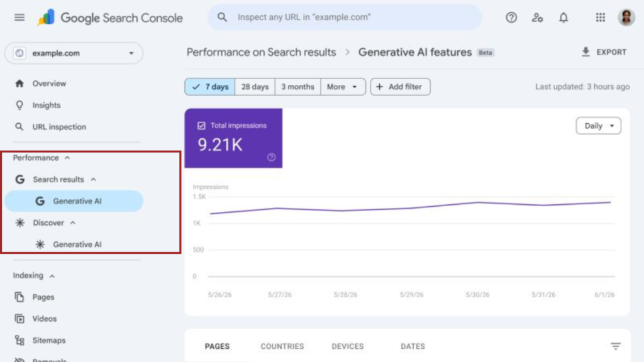Viewport: 644px width, 362px height.
Task: Click the plus icon in Add filter
Action: [379, 87]
